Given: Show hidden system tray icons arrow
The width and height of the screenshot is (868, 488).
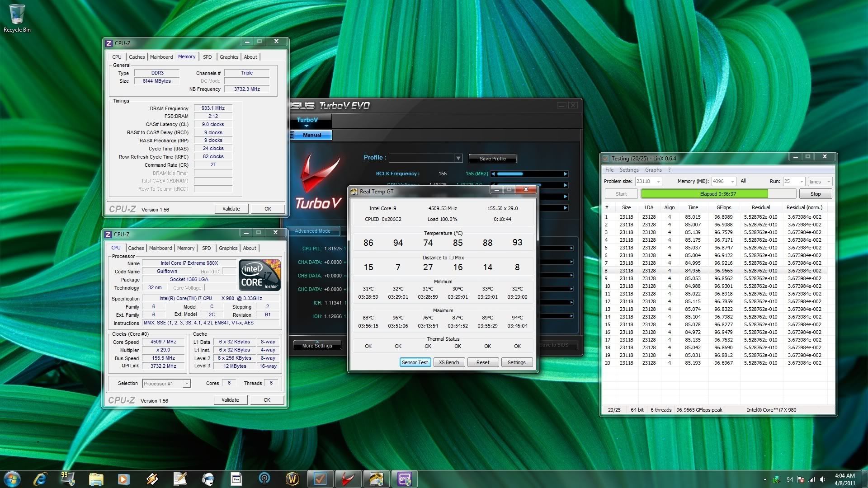Looking at the screenshot, I should [x=765, y=479].
